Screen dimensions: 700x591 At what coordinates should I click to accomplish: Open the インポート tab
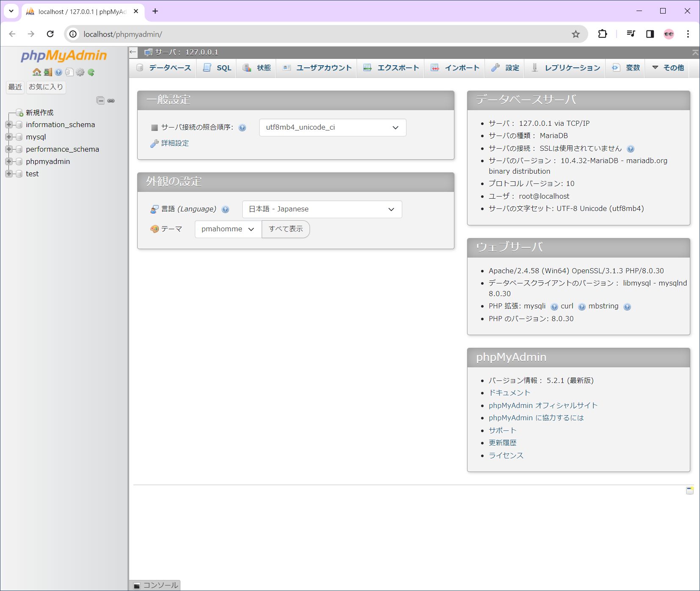[455, 68]
